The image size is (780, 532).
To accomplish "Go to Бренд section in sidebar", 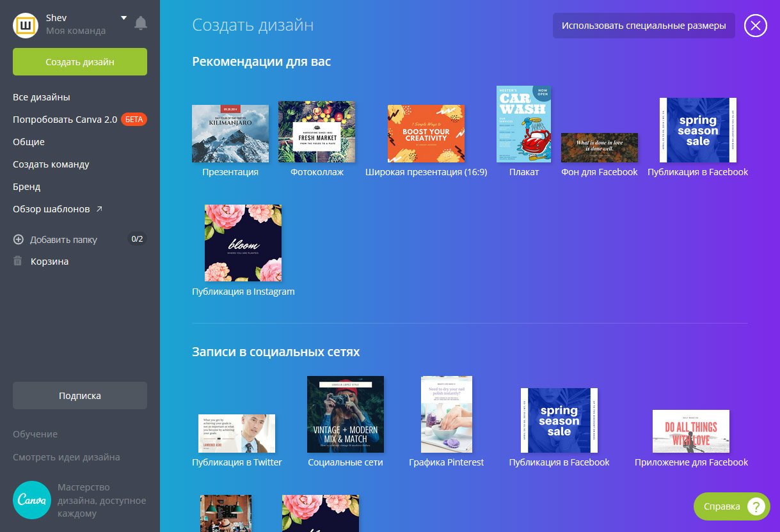I will pos(27,187).
